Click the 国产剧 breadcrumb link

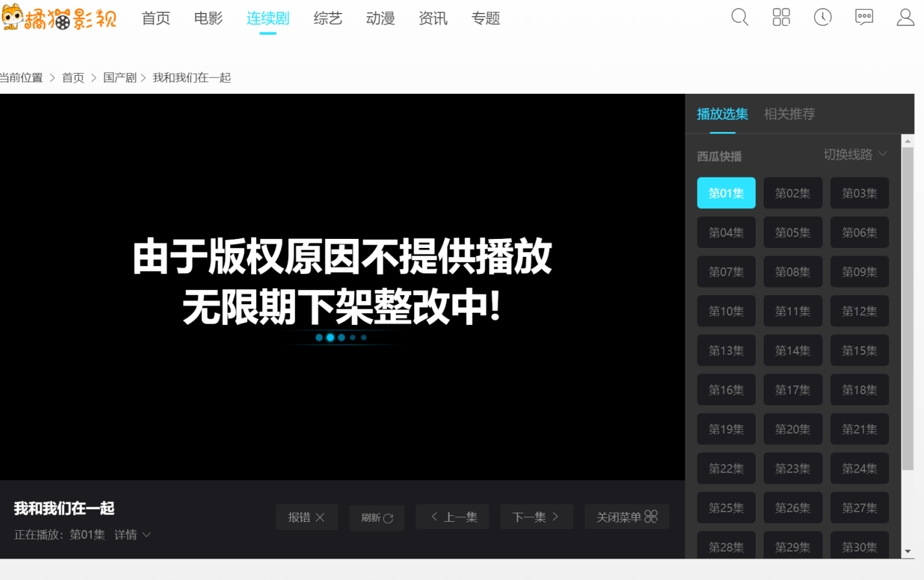[120, 78]
